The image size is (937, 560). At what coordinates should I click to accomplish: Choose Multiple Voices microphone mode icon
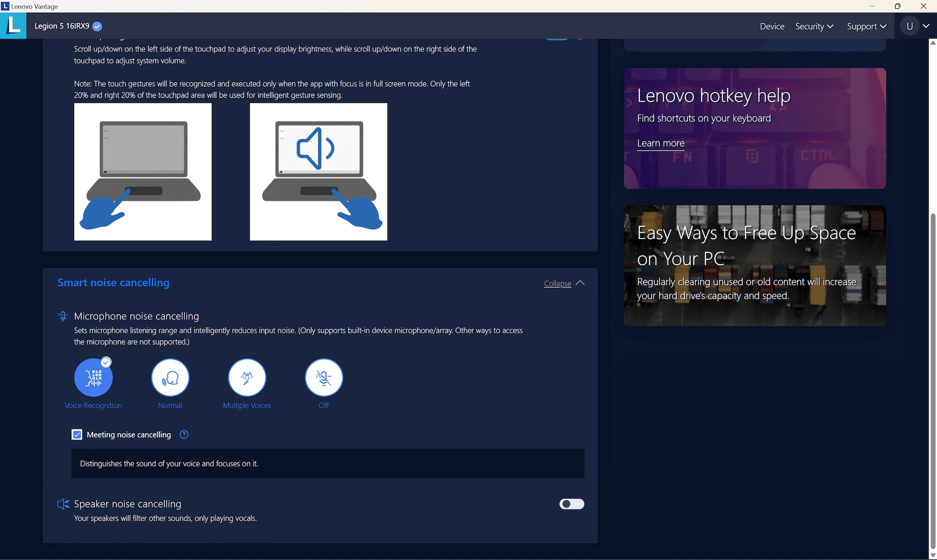(247, 378)
